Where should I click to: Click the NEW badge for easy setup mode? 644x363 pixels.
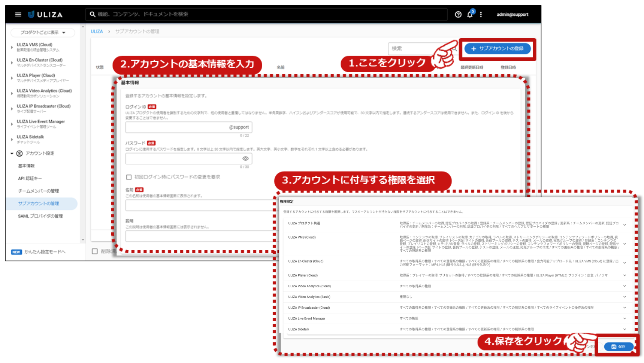[16, 252]
